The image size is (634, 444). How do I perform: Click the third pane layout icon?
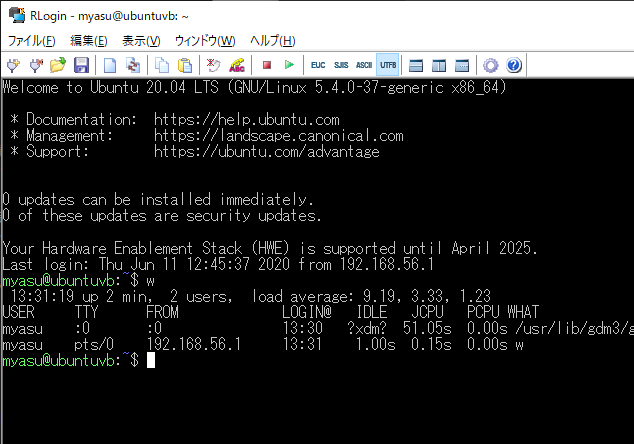(462, 65)
